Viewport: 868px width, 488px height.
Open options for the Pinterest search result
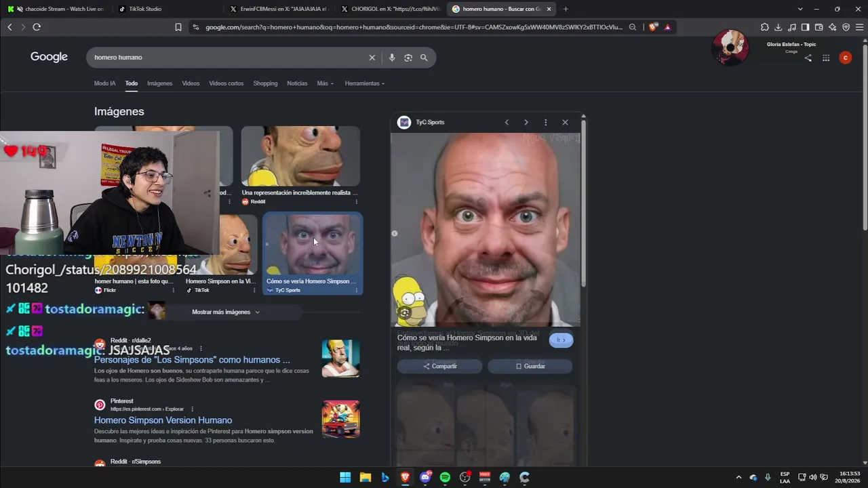click(x=193, y=409)
